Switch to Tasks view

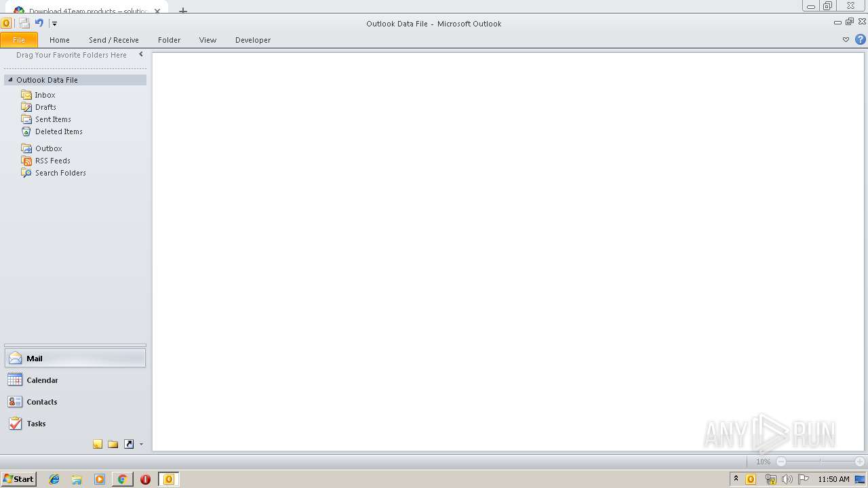(75, 424)
